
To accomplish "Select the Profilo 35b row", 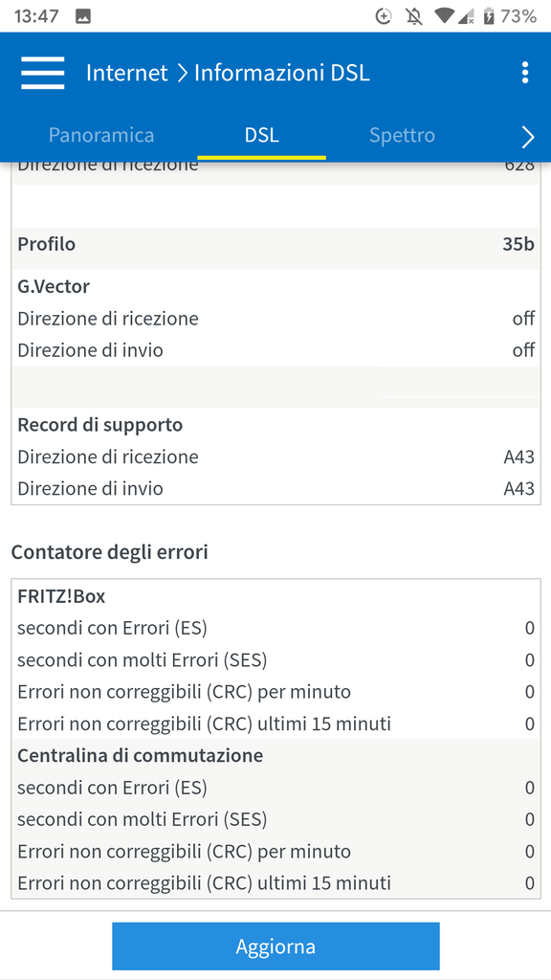I will point(275,244).
